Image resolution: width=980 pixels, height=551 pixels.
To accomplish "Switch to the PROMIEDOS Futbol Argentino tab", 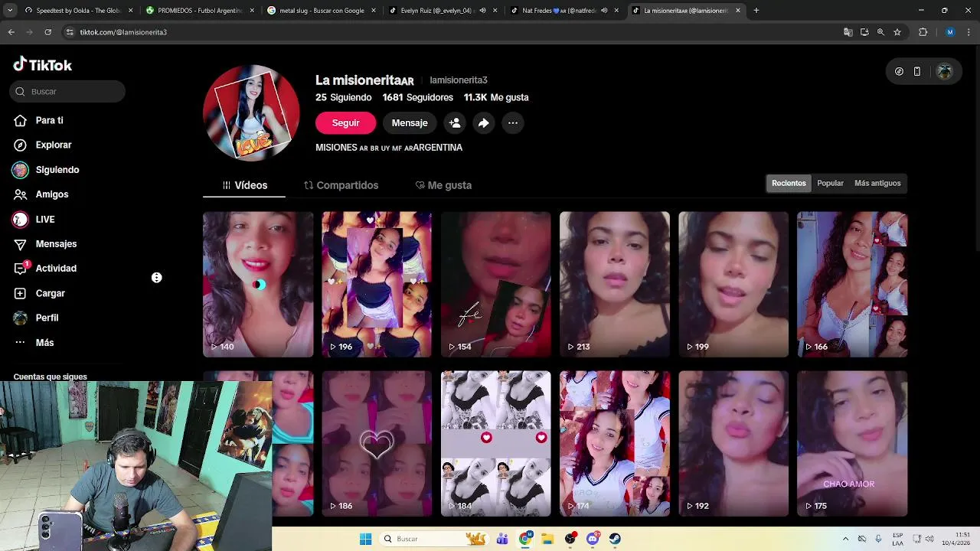I will (199, 11).
